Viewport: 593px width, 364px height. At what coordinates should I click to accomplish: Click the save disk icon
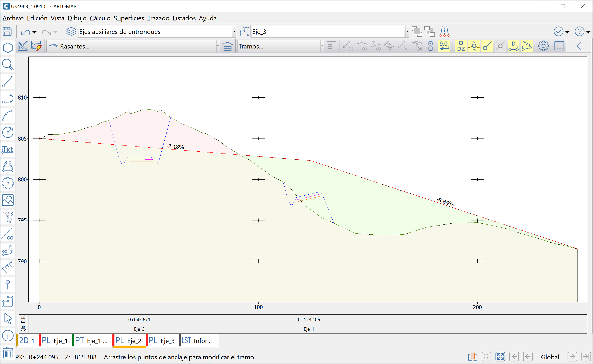7,32
